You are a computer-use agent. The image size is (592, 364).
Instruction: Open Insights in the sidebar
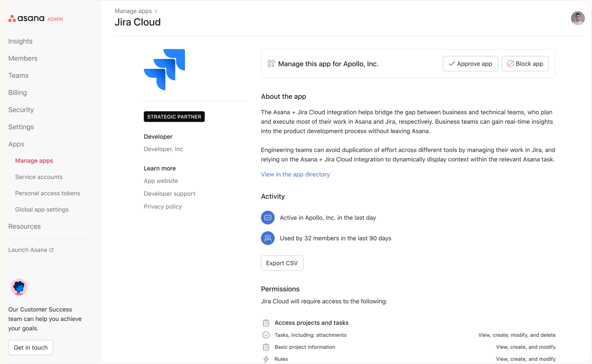(x=20, y=41)
